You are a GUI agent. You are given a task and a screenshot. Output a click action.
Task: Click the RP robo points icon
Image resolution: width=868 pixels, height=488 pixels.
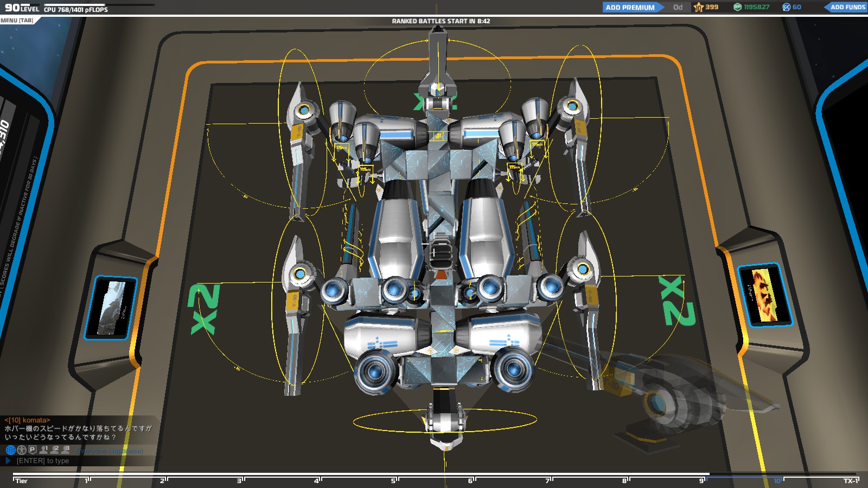click(737, 7)
